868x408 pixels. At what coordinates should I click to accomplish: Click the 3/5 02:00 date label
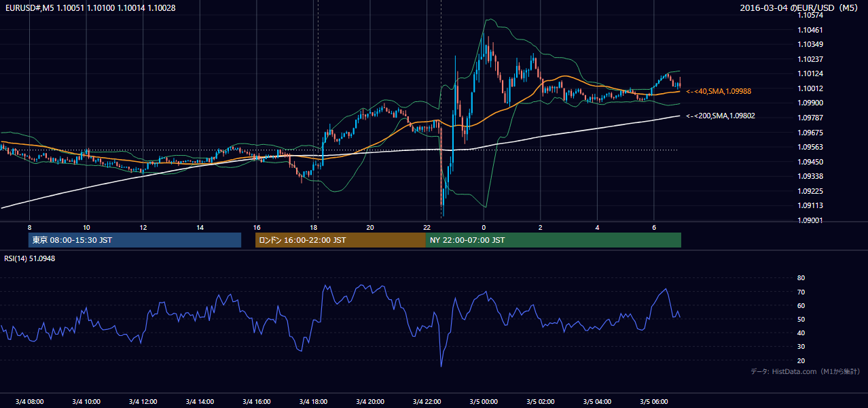(540, 401)
